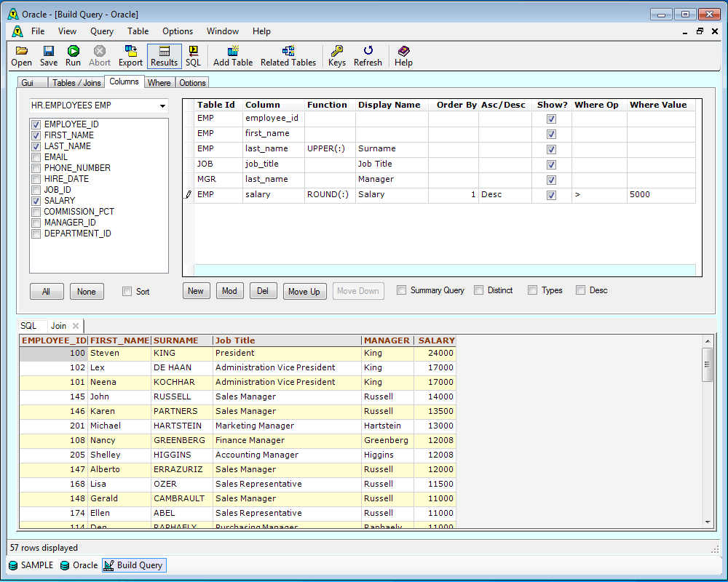
Task: Switch to the Tables / Joins tab
Action: 76,83
